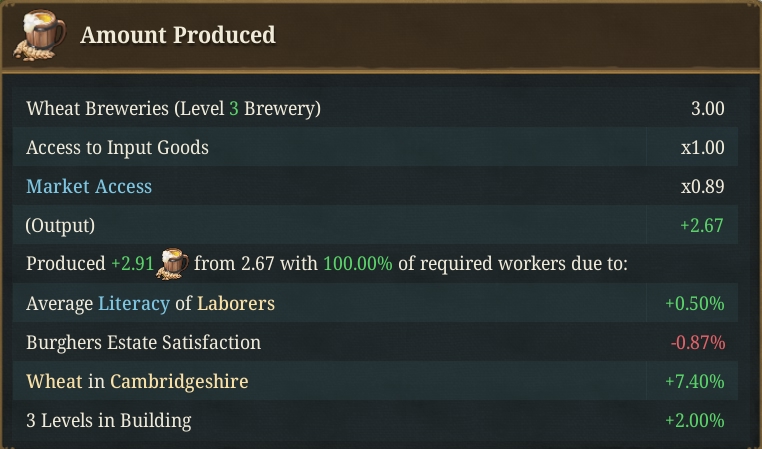The width and height of the screenshot is (762, 449).
Task: Click the +7.40% wheat bonus value
Action: [x=695, y=381]
